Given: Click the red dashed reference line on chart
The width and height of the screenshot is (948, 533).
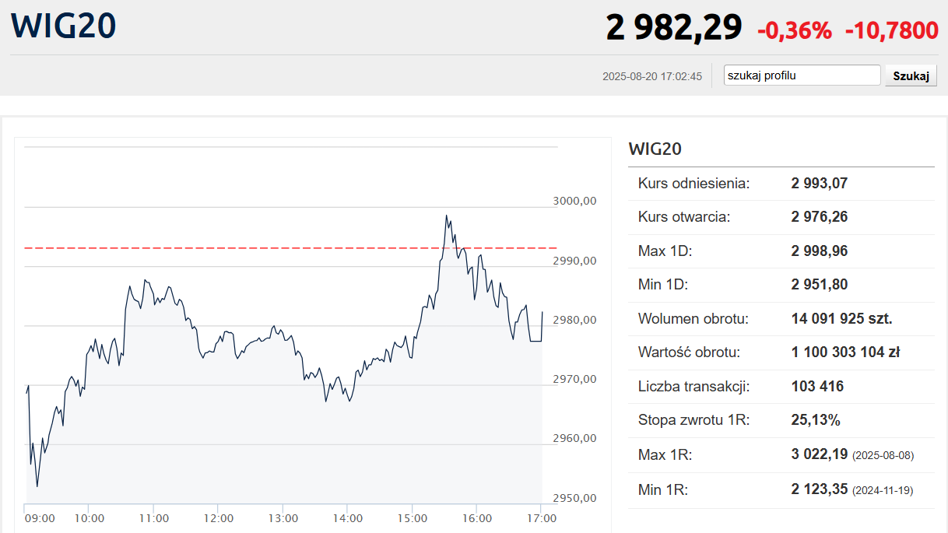Looking at the screenshot, I should 250,247.
